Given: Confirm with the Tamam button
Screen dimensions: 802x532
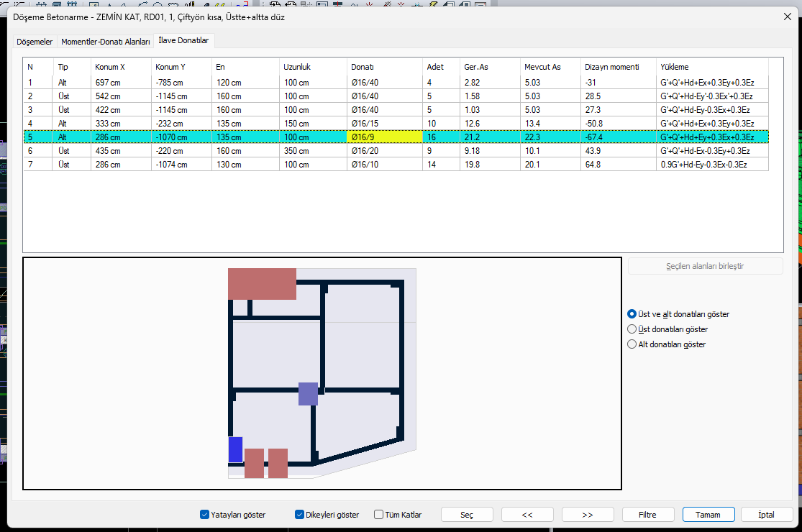Looking at the screenshot, I should pyautogui.click(x=708, y=515).
